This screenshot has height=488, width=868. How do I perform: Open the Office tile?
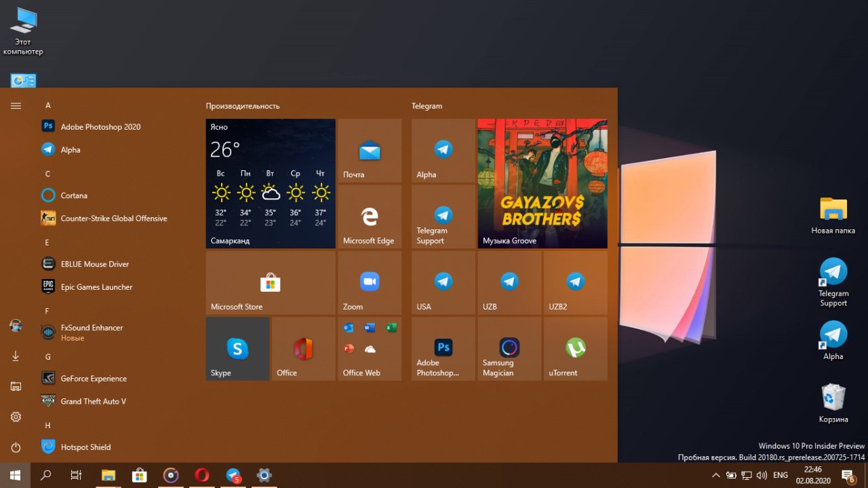(x=304, y=349)
